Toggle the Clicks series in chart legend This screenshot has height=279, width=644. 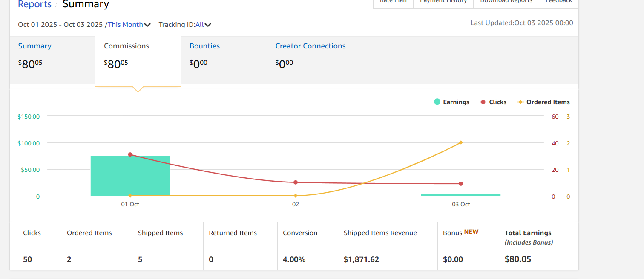493,102
